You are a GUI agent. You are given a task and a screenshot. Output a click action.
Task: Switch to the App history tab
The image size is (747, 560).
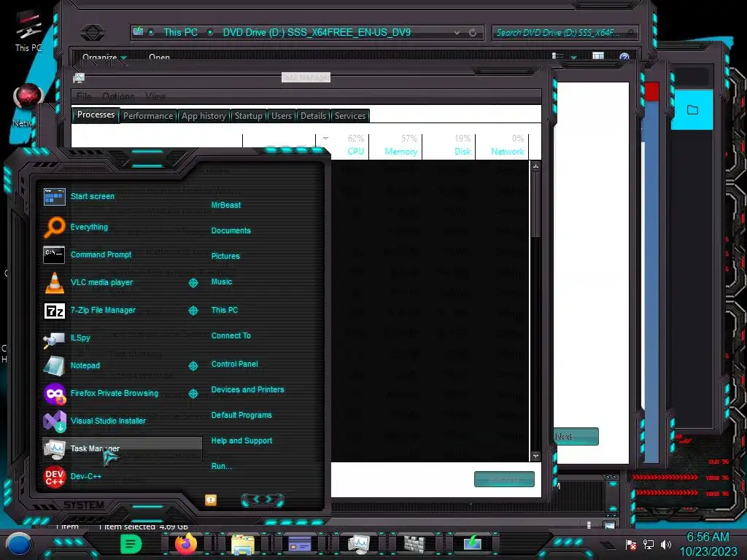click(x=204, y=116)
